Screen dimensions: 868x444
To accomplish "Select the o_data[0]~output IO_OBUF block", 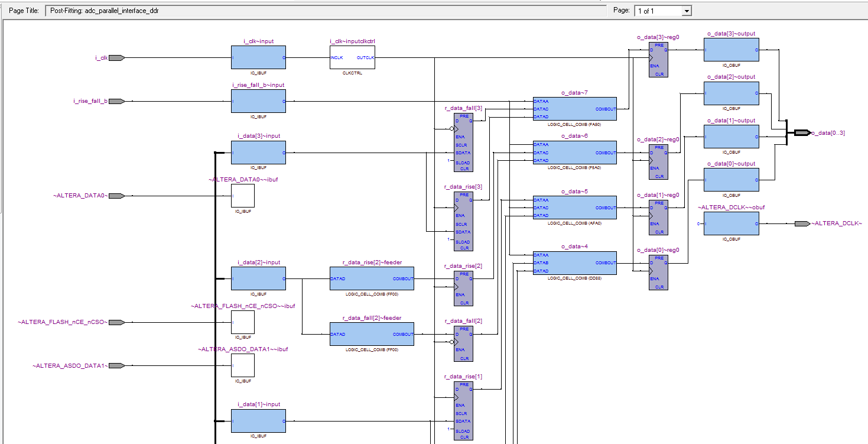I will click(x=732, y=180).
